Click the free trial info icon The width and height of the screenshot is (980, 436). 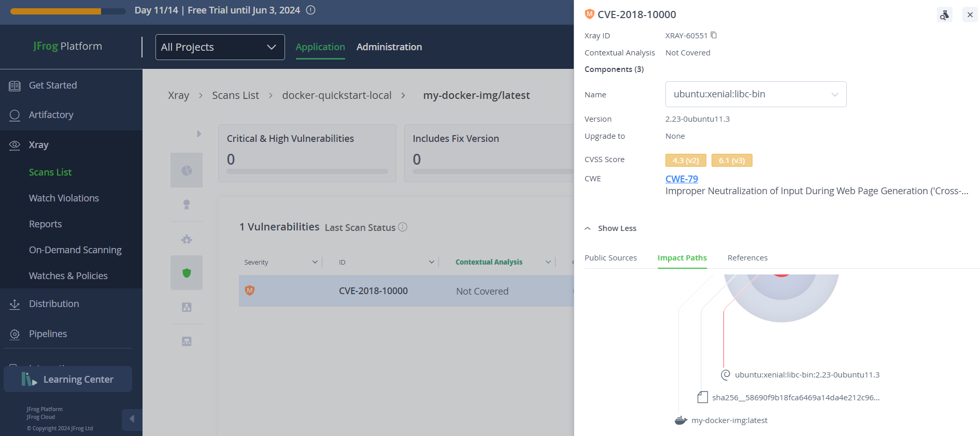[x=310, y=10]
